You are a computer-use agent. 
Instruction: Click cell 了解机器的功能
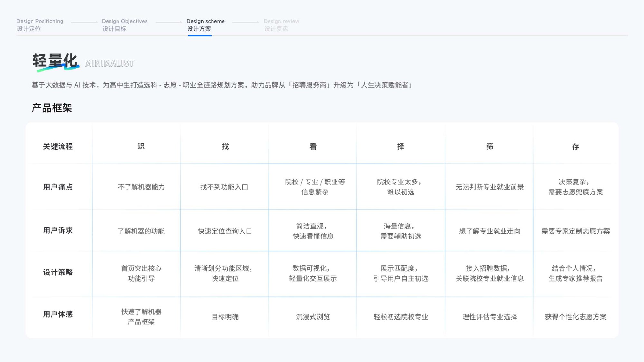point(141,231)
